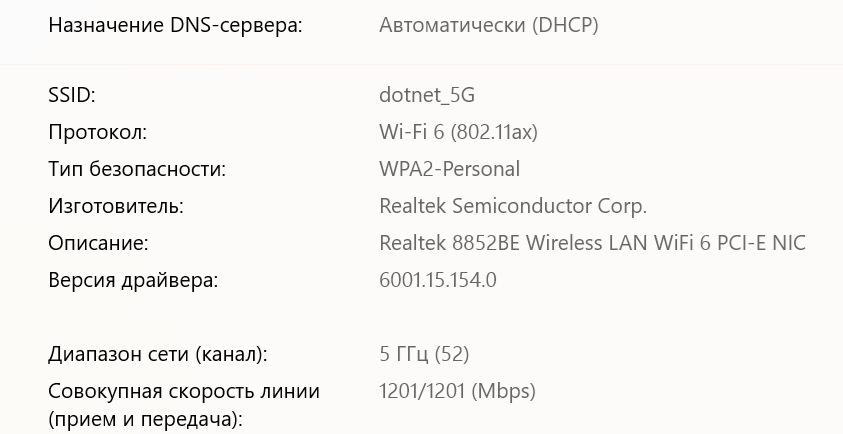The width and height of the screenshot is (843, 434).
Task: Click the "(Mbps)" unit text
Action: point(503,391)
